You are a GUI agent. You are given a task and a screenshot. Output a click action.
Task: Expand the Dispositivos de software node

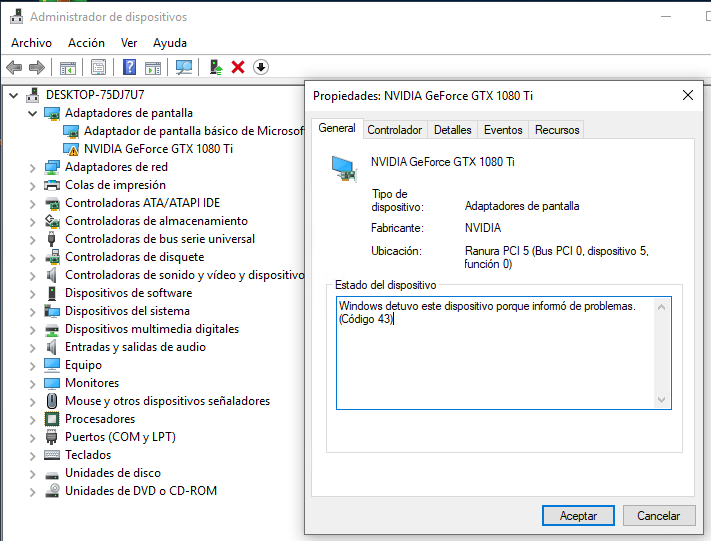[32, 294]
